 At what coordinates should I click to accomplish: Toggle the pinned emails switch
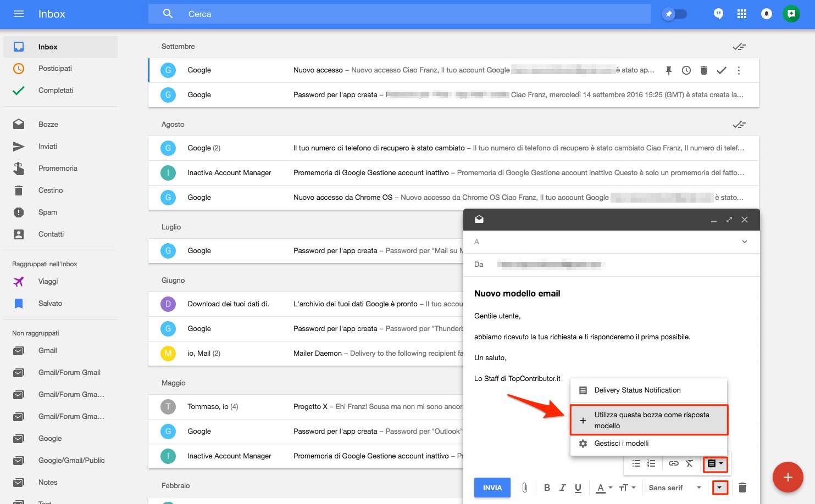pyautogui.click(x=674, y=14)
